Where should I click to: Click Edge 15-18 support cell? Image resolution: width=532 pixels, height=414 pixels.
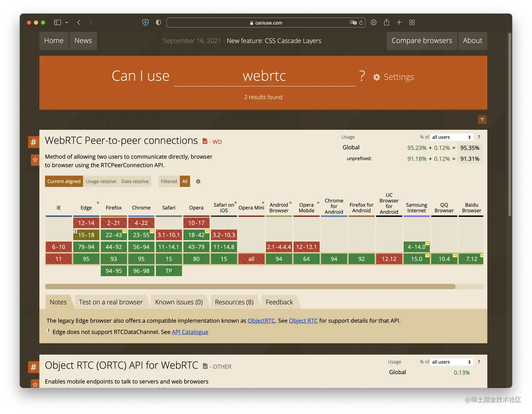click(86, 235)
